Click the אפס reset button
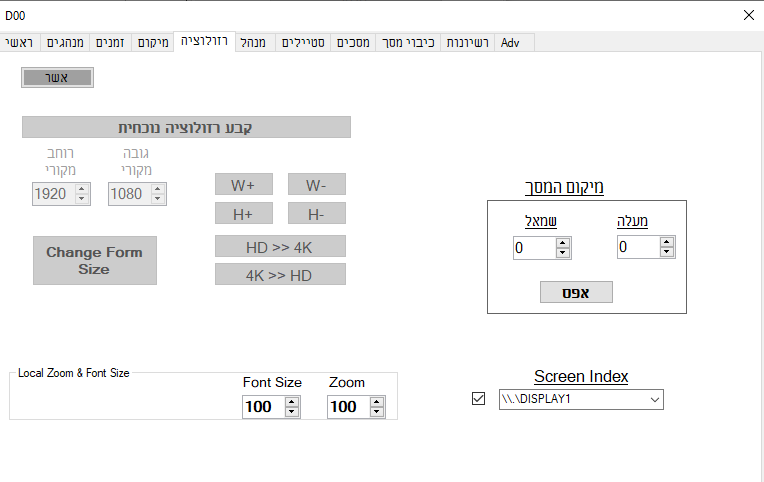Image resolution: width=764 pixels, height=482 pixels. pos(576,292)
